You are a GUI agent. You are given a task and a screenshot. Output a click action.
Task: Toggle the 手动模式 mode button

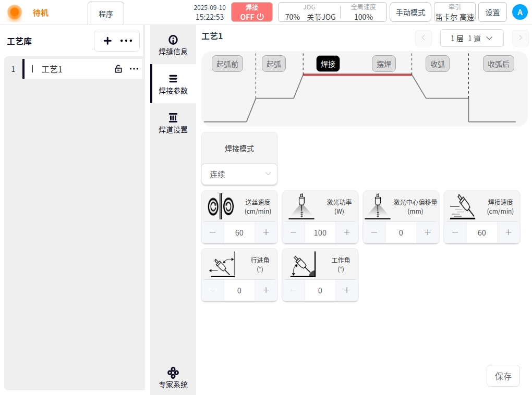410,13
